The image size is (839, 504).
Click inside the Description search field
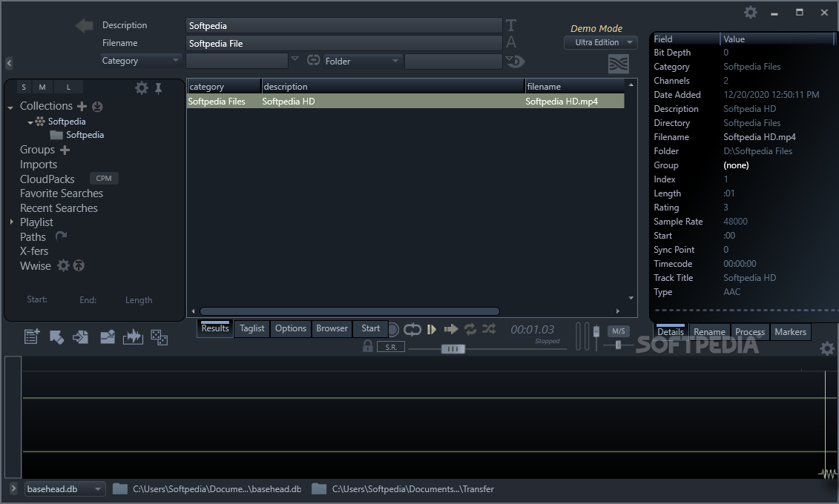point(344,26)
